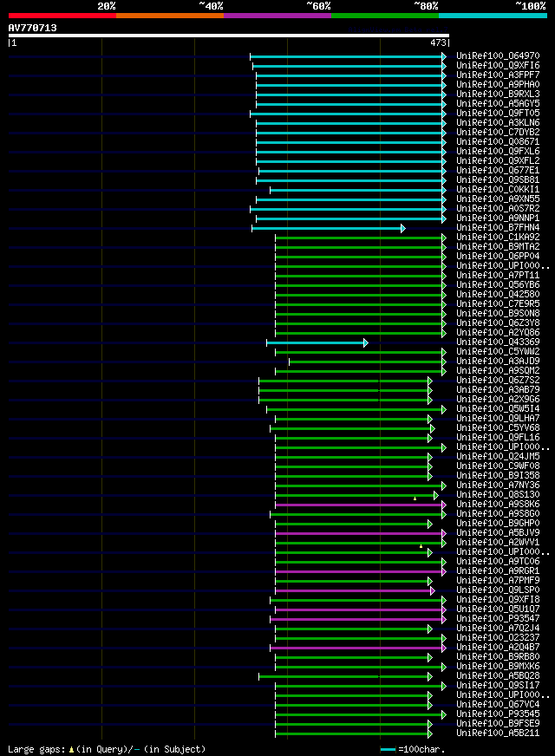This screenshot has width=555, height=756.
Task: Select the UniRef100_A7PT11 label
Action: point(498,276)
